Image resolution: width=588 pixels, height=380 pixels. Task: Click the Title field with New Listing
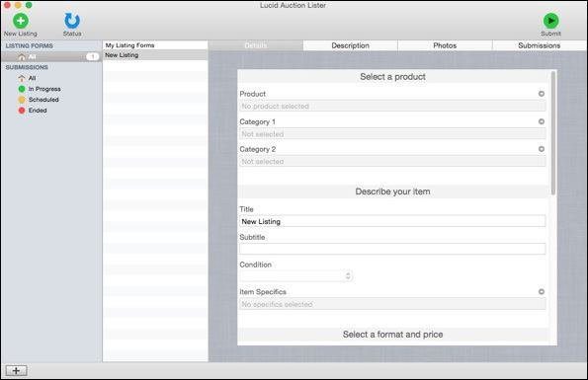392,221
